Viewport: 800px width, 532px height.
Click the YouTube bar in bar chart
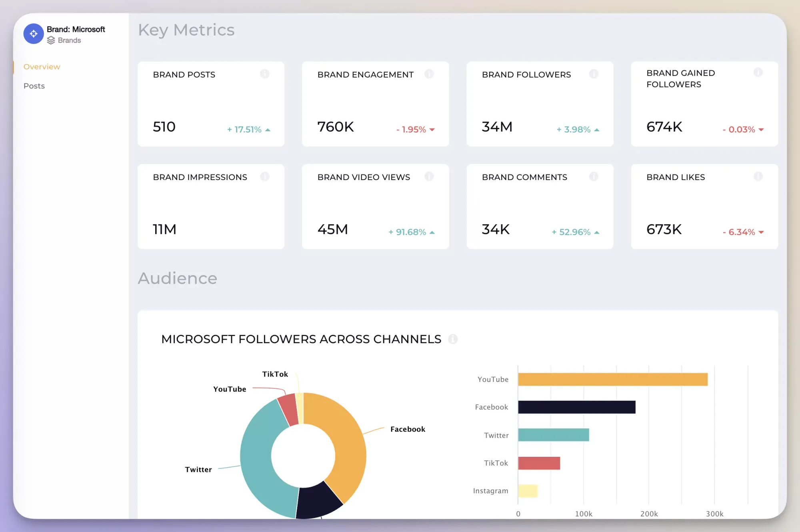pyautogui.click(x=613, y=379)
